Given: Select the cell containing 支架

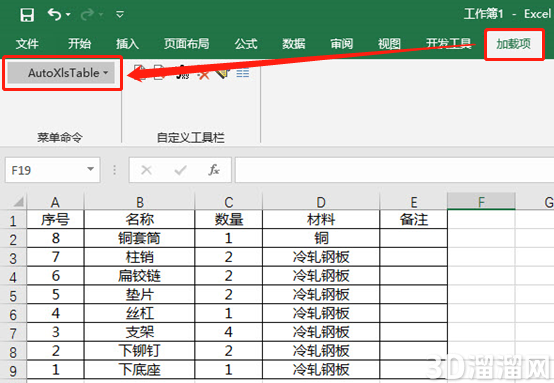Looking at the screenshot, I should (x=140, y=332).
